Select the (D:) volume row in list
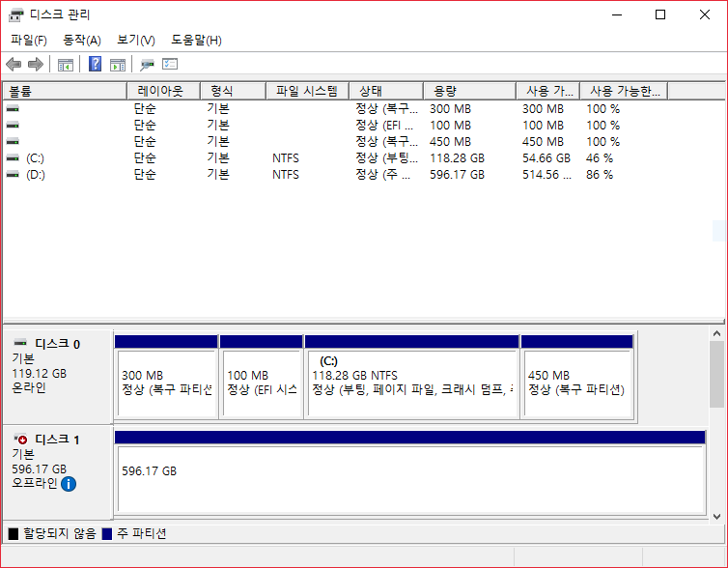Image resolution: width=728 pixels, height=568 pixels. pos(35,175)
